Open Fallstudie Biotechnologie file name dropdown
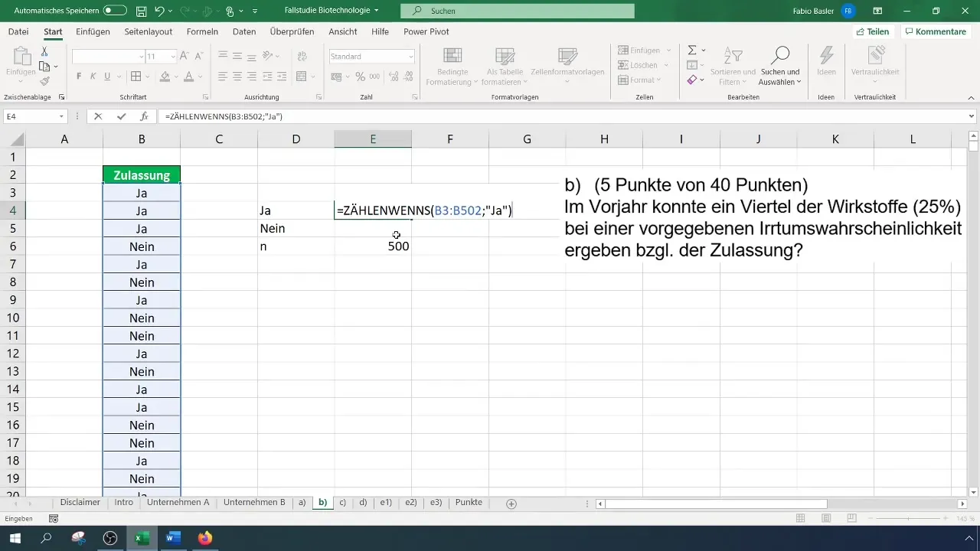 click(332, 11)
